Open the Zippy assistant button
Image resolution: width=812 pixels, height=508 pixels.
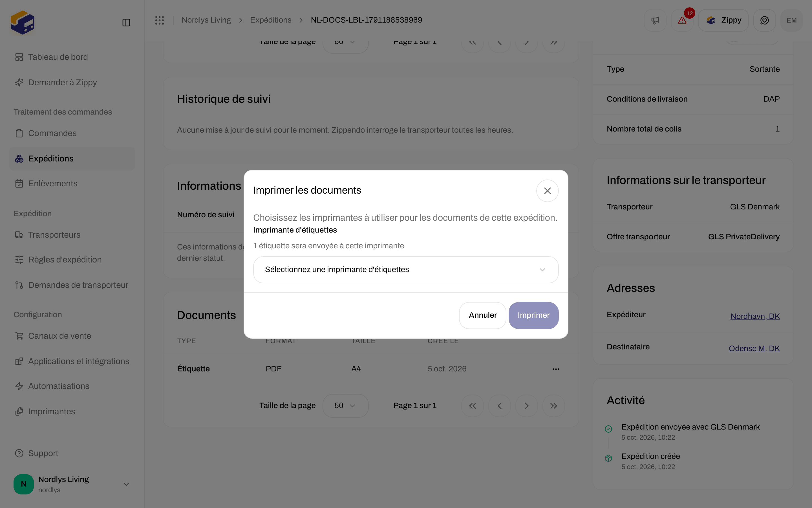click(723, 20)
